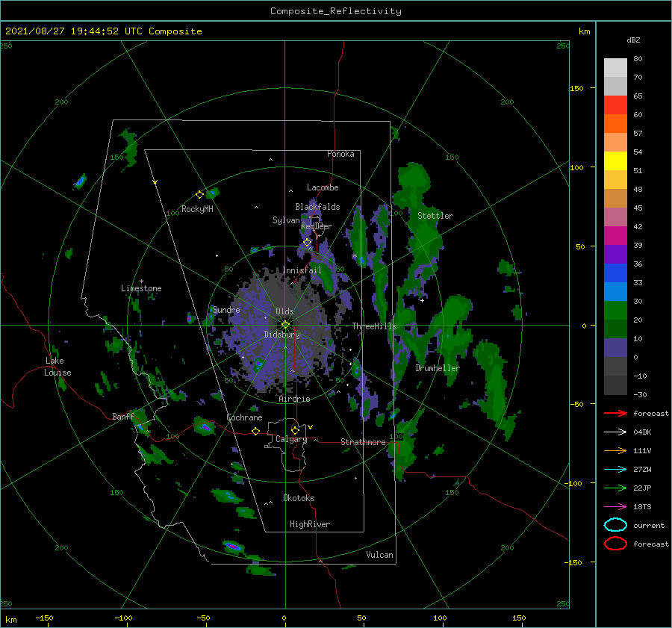The width and height of the screenshot is (672, 628).
Task: Click the Strathmore label
Action: click(363, 442)
